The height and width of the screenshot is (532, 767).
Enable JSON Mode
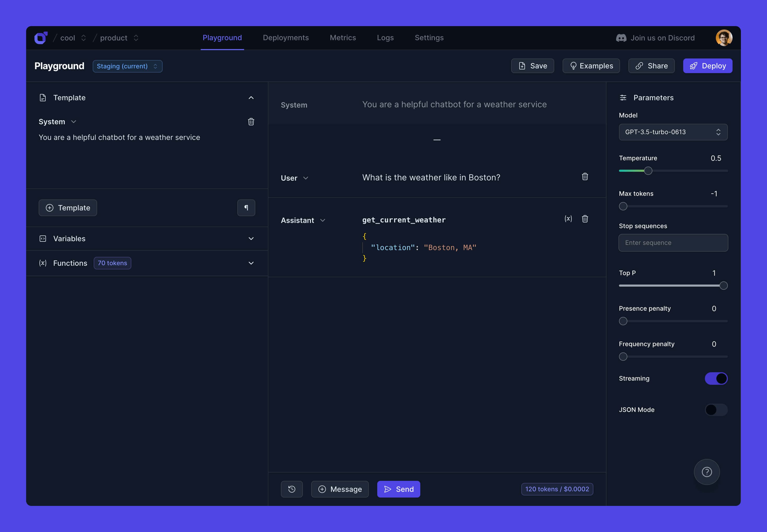(x=717, y=410)
